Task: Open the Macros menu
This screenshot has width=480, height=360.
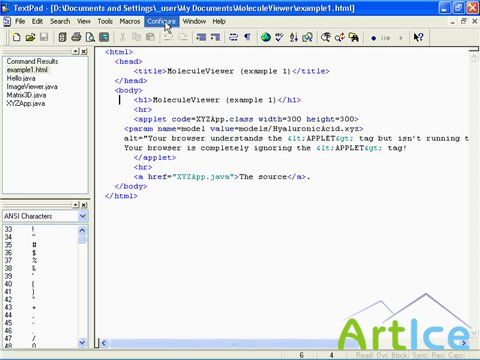Action: [x=130, y=21]
